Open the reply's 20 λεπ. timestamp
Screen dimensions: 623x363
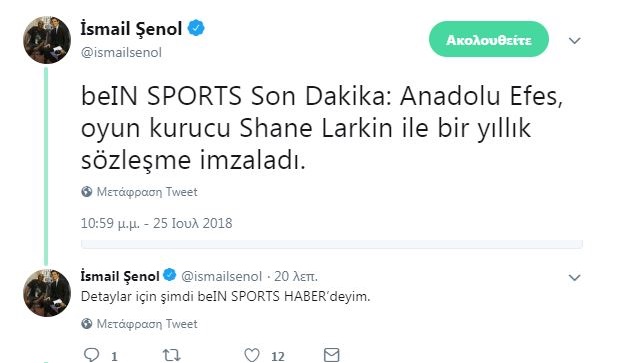click(296, 276)
